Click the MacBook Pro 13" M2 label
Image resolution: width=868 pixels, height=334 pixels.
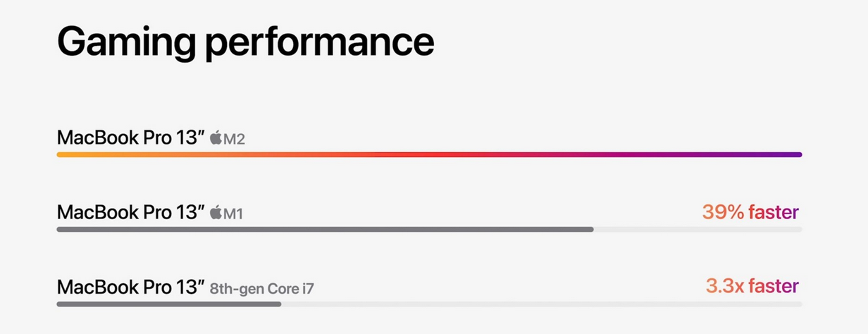[x=151, y=137]
